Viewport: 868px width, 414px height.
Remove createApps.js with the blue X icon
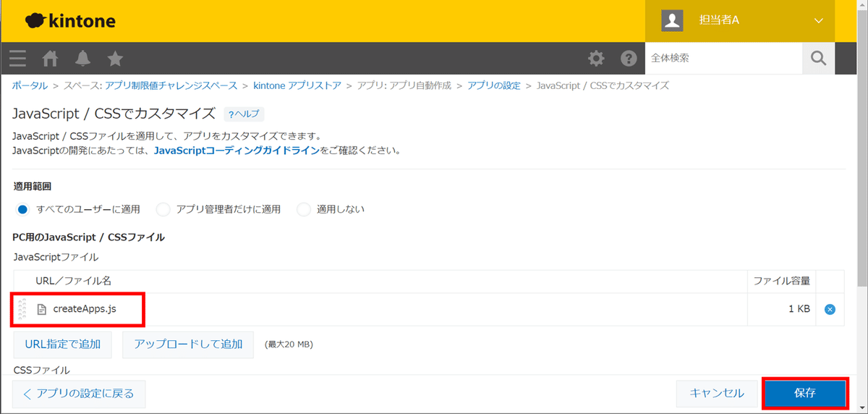click(x=830, y=310)
